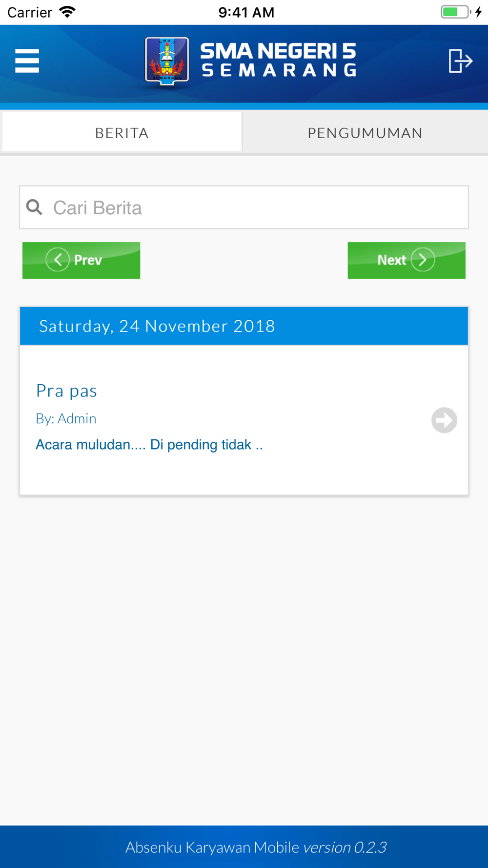Open the Acara muludan news excerpt
The width and height of the screenshot is (488, 868).
pyautogui.click(x=149, y=444)
